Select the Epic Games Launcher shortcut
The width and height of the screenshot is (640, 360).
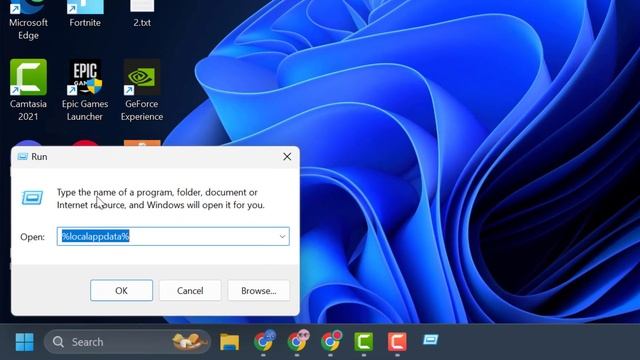(x=85, y=90)
